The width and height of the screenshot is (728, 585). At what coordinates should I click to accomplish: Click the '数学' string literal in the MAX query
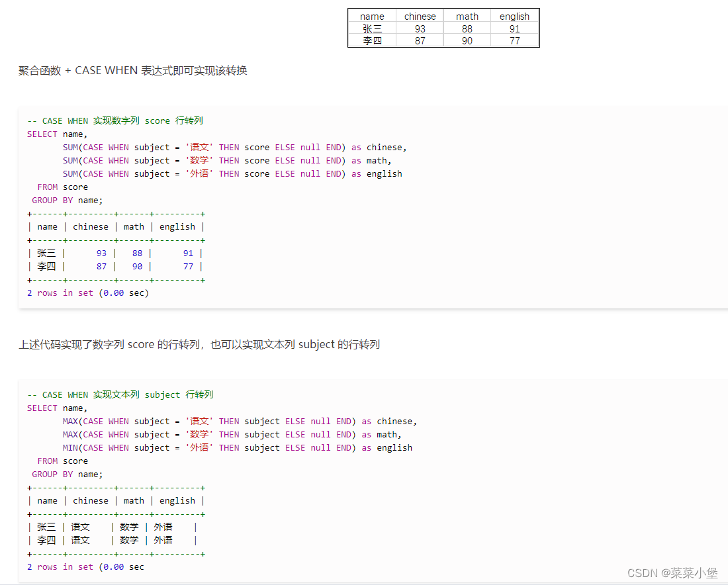pyautogui.click(x=200, y=435)
